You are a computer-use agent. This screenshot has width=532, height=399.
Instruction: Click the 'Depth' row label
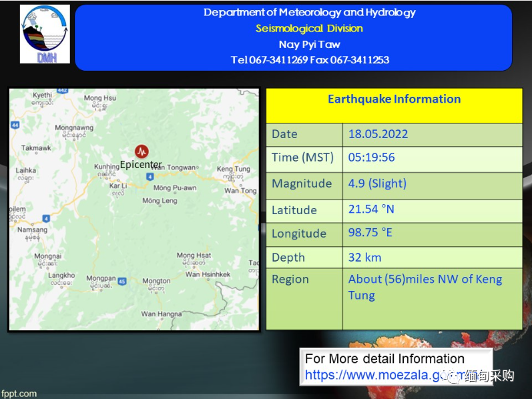click(288, 258)
